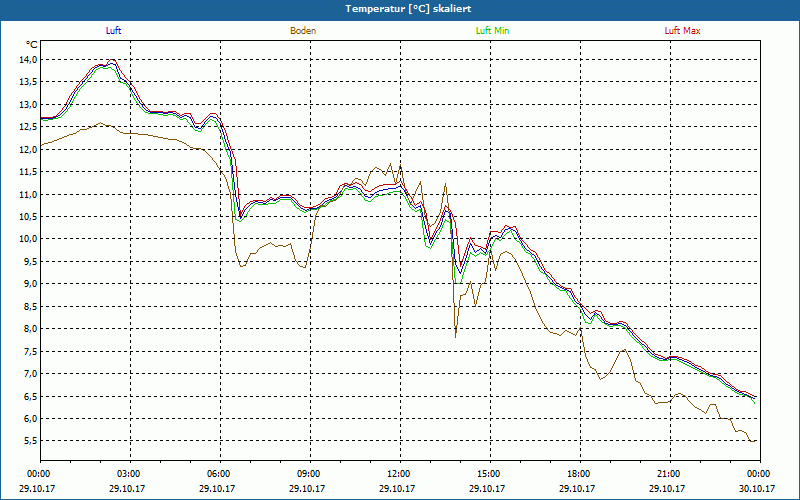800x500 pixels.
Task: Click the 7,5 y-axis value
Action: pyautogui.click(x=31, y=352)
